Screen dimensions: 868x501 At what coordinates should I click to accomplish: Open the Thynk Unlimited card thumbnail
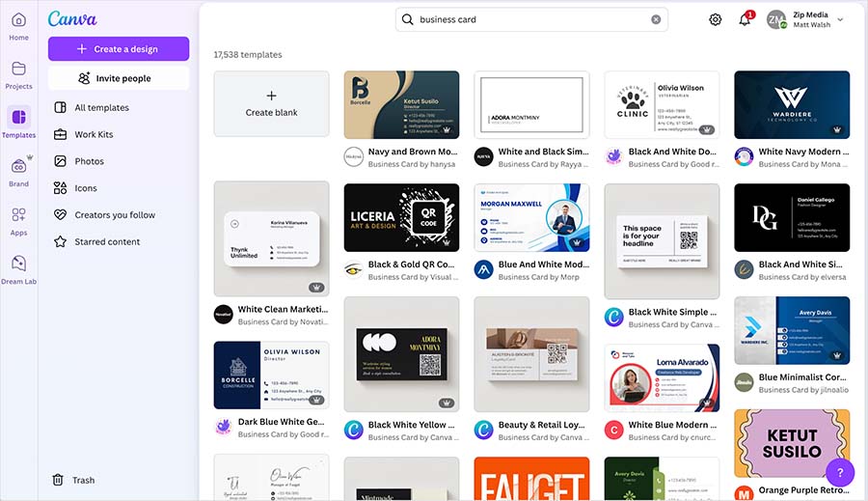click(x=271, y=238)
